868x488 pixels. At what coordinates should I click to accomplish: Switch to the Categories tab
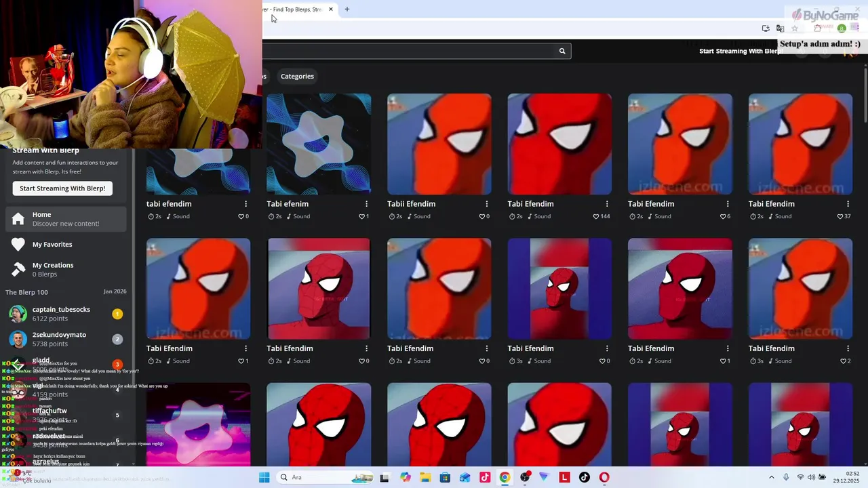click(x=297, y=76)
